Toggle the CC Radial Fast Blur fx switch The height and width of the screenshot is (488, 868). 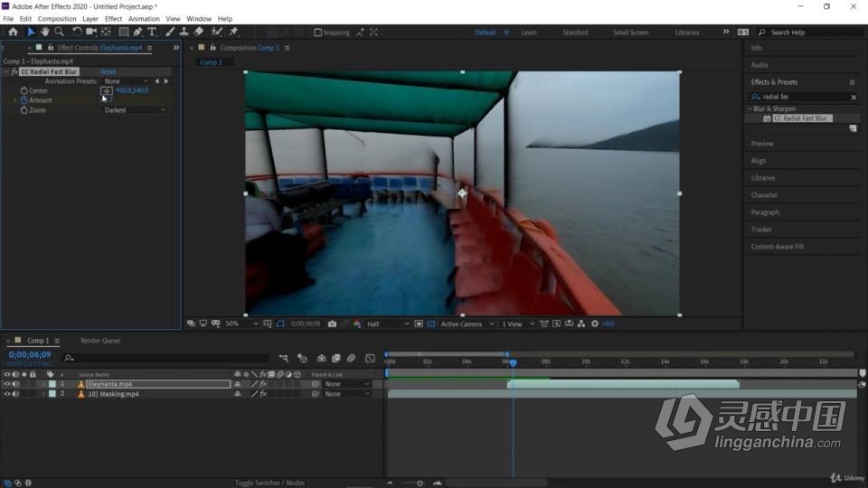14,72
